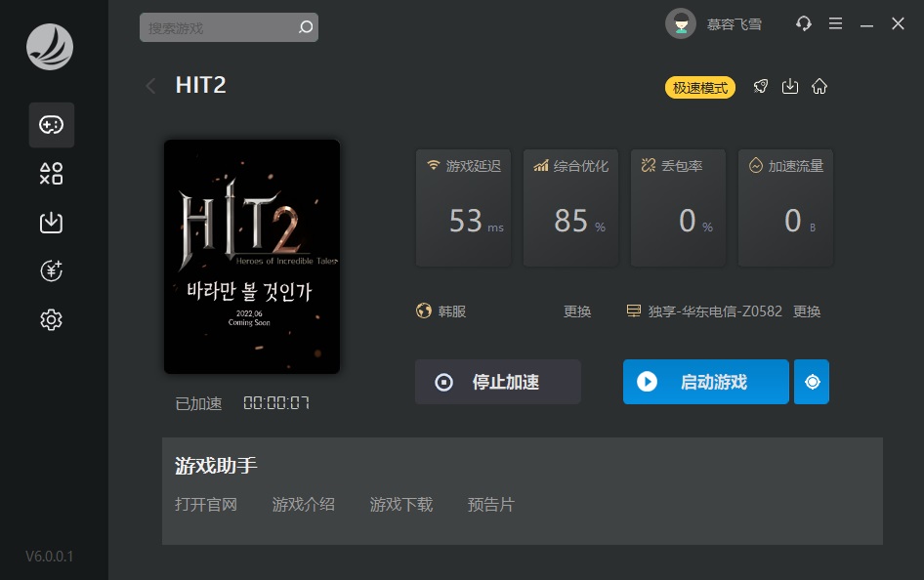The width and height of the screenshot is (924, 580).
Task: Open the game library sidebar icon
Action: pyautogui.click(x=51, y=125)
